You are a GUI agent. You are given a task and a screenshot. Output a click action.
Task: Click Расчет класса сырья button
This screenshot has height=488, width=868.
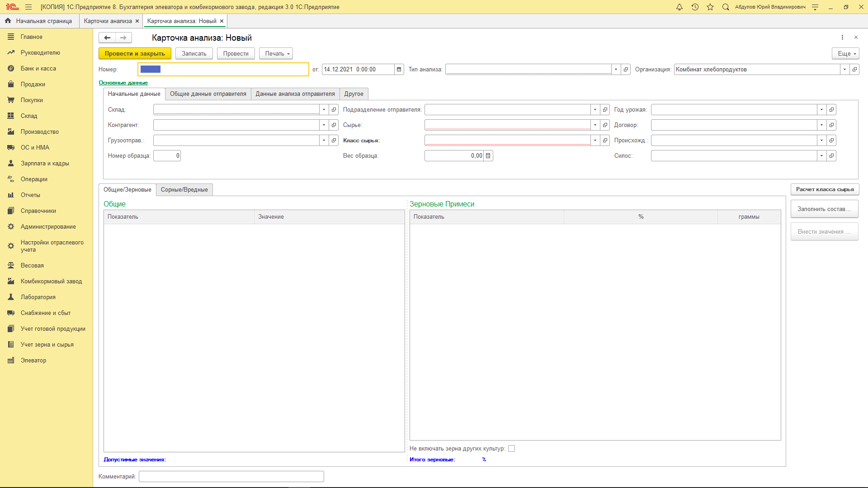825,190
